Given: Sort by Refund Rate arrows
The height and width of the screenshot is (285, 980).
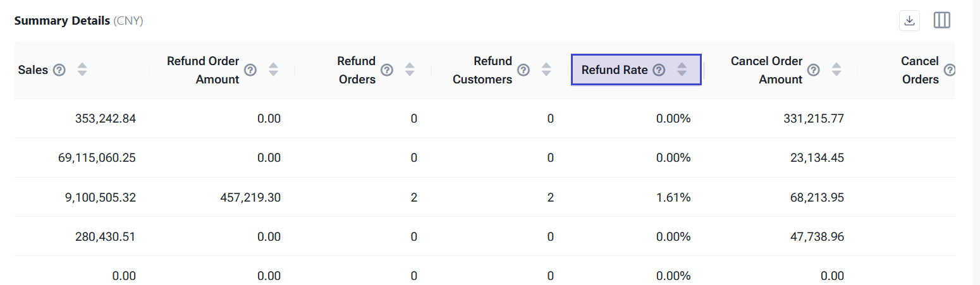Looking at the screenshot, I should click(682, 70).
